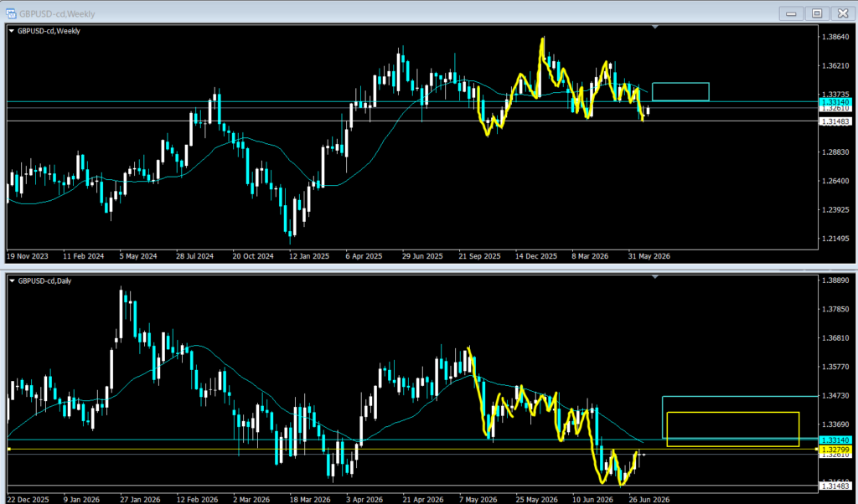The width and height of the screenshot is (858, 504).
Task: Click the 1.23925 scale value on weekly chart
Action: pyautogui.click(x=835, y=210)
